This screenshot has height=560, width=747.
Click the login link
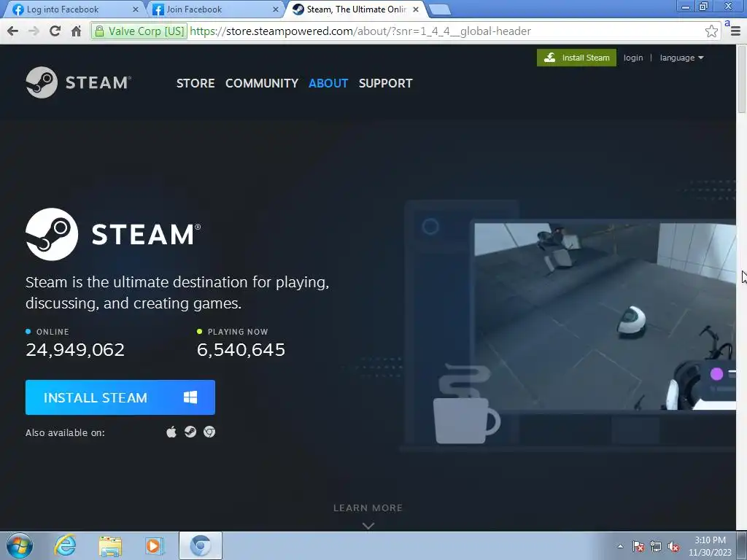tap(632, 58)
